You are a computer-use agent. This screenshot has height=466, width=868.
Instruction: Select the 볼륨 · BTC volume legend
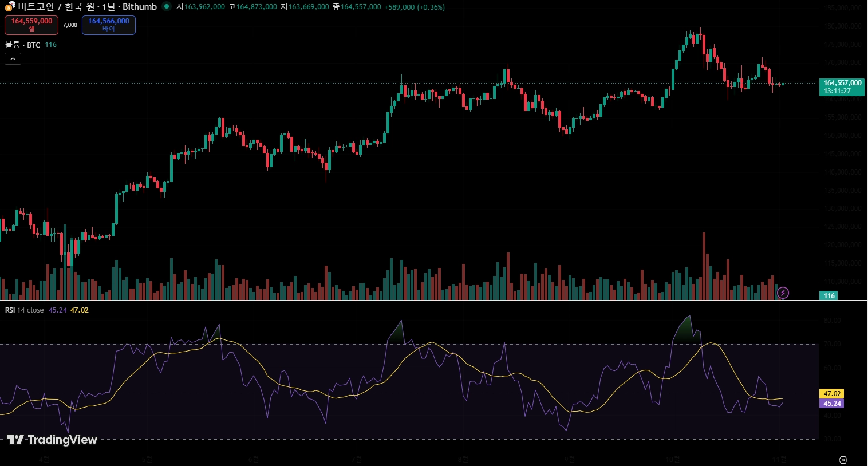(23, 45)
